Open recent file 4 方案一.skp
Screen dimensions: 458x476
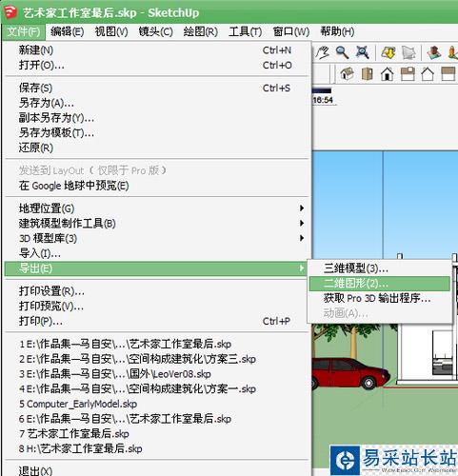[x=156, y=388]
